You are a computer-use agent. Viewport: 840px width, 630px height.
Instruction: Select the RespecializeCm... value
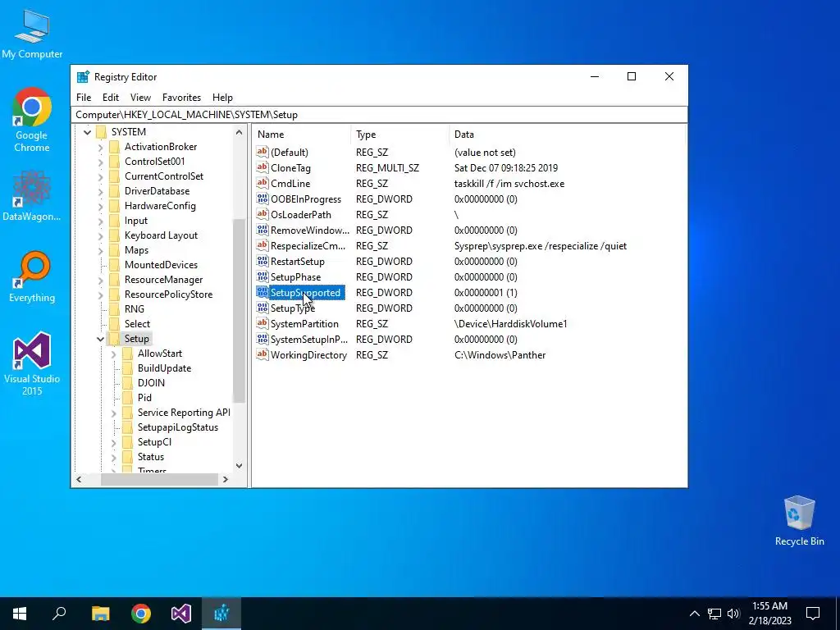click(308, 246)
